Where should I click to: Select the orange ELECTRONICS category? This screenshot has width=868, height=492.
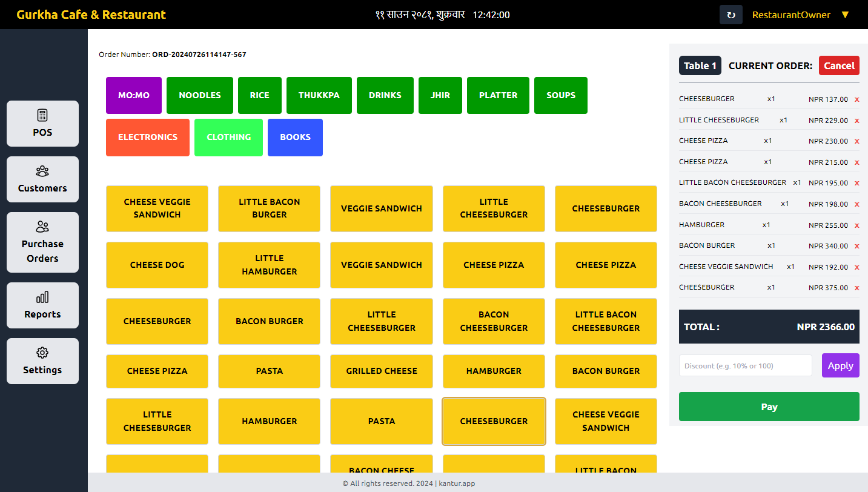tap(148, 138)
